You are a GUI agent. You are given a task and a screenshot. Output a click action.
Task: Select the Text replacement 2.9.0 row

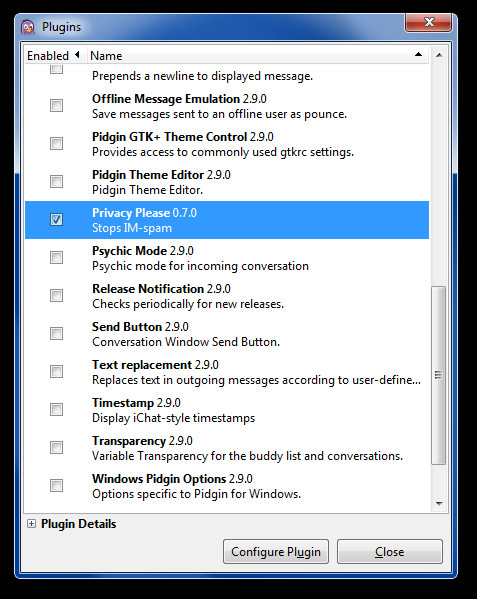tap(227, 372)
